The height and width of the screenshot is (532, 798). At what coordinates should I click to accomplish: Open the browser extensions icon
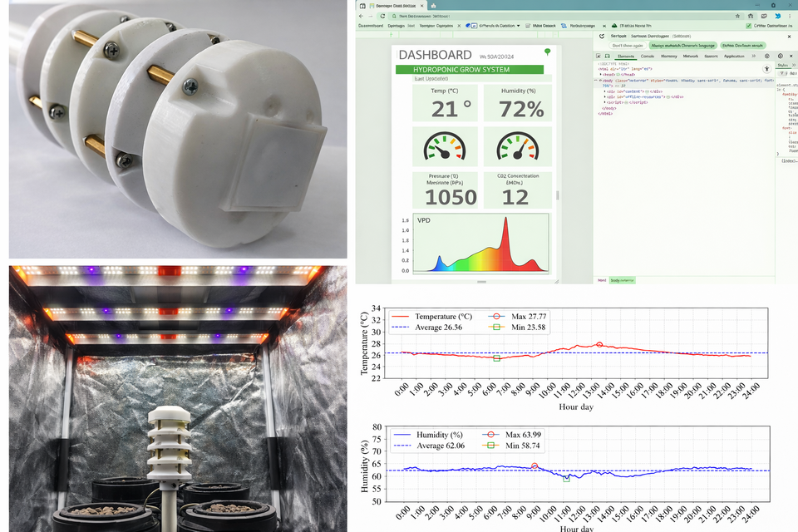coord(751,17)
